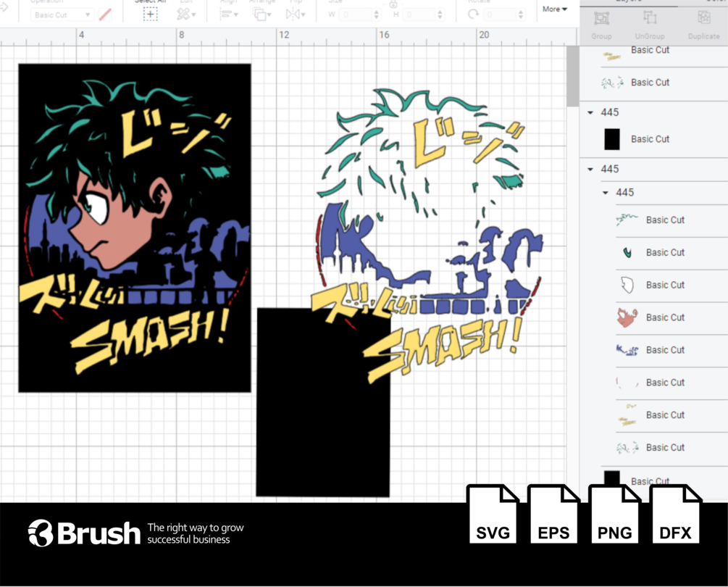Click the Select All icon
Screen dimensions: 728x587
tap(150, 14)
